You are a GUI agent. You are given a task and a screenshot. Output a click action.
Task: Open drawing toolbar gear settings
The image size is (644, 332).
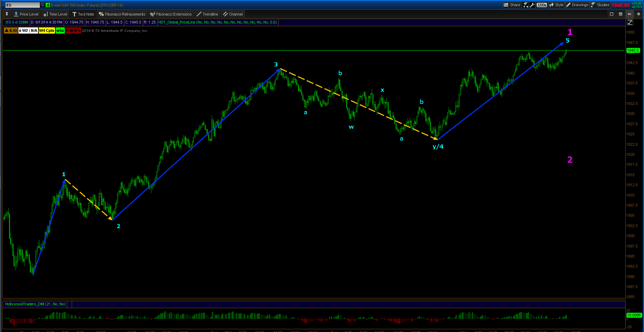point(638,14)
